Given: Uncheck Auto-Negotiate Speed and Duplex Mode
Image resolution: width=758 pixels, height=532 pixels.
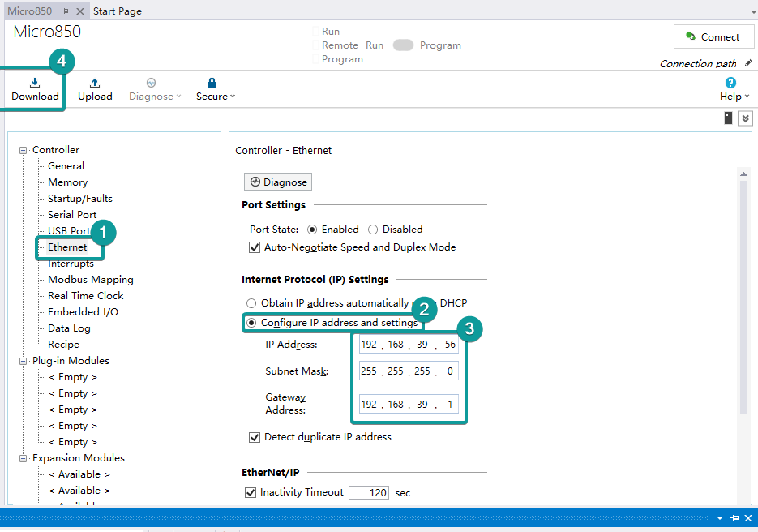Looking at the screenshot, I should pyautogui.click(x=255, y=247).
